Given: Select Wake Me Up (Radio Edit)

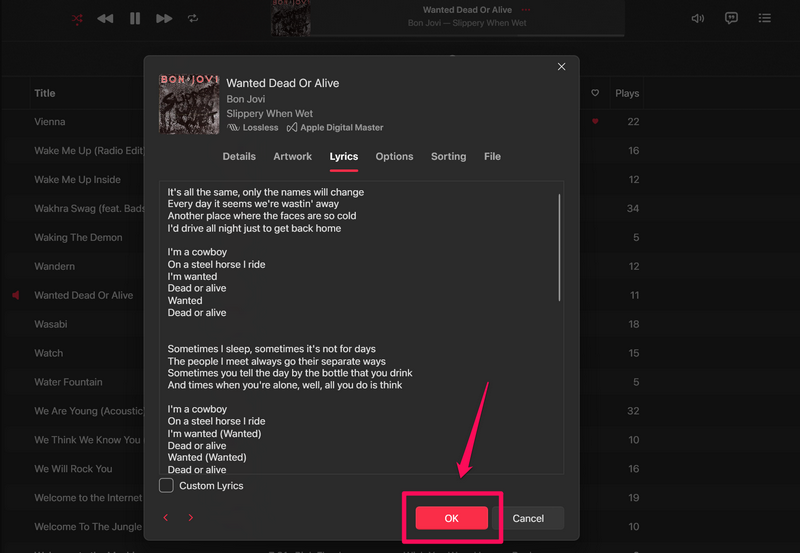Looking at the screenshot, I should click(x=89, y=150).
